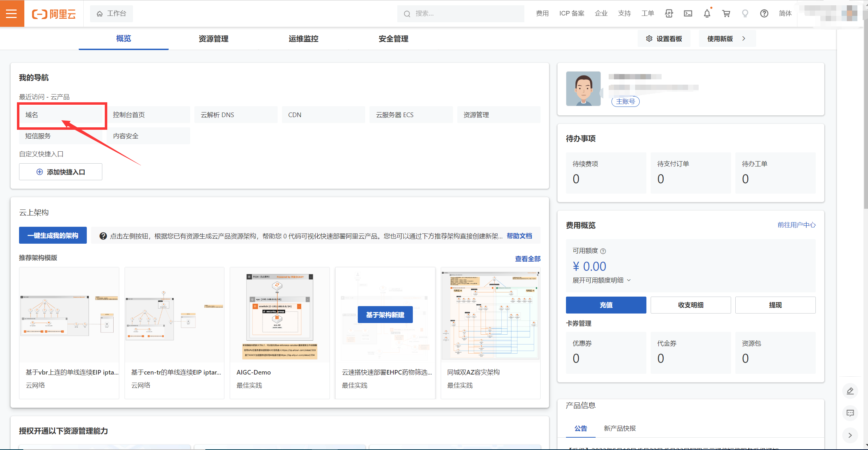The width and height of the screenshot is (868, 450).
Task: Open the API code icon in header
Action: 669,13
